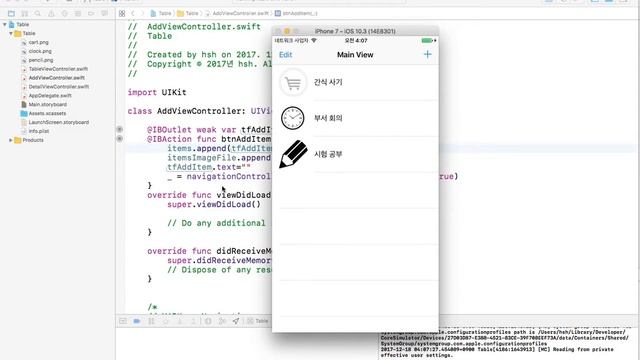Open the Breakpoint navigator icon
640x360 pixels.
point(91,13)
